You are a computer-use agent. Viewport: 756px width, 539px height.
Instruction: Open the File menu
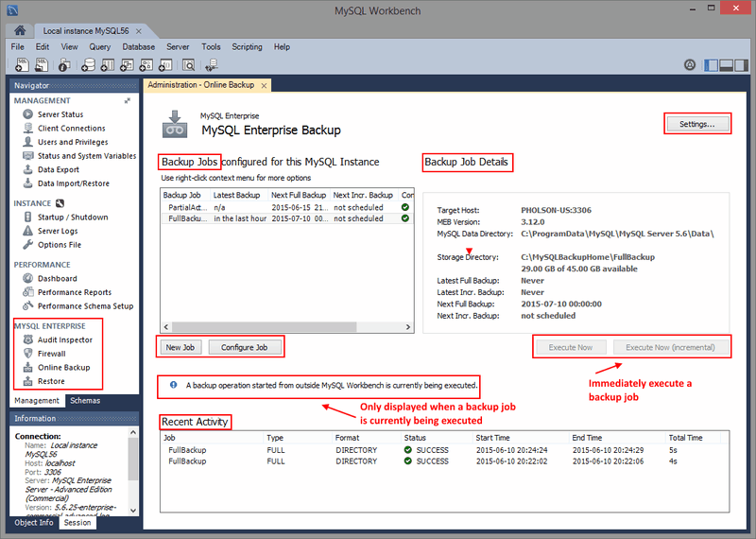(x=17, y=46)
